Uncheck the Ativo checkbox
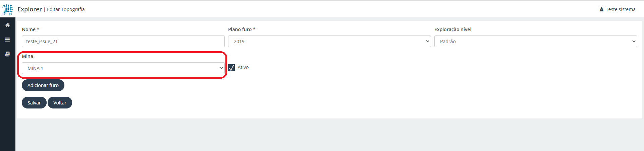Screen dimensions: 644x151 (231, 68)
